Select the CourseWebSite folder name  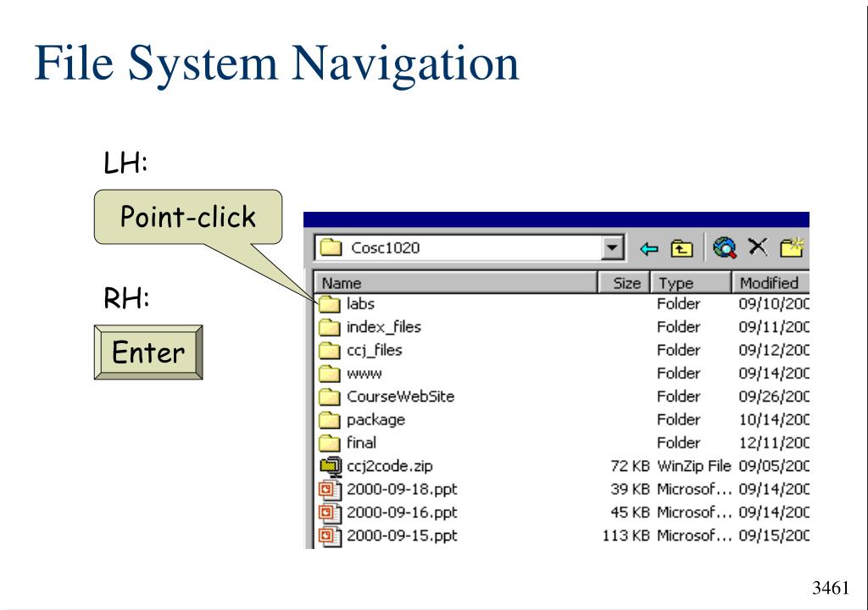pyautogui.click(x=400, y=396)
